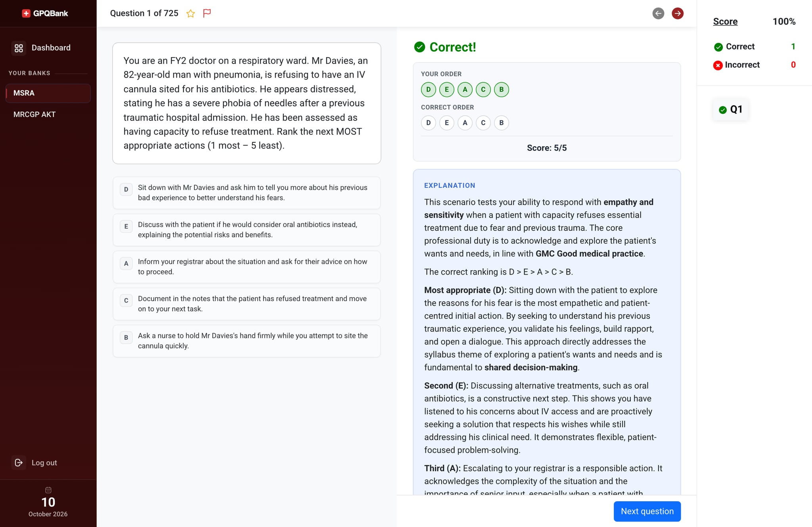
Task: Advance using the red forward arrow icon
Action: tap(678, 13)
